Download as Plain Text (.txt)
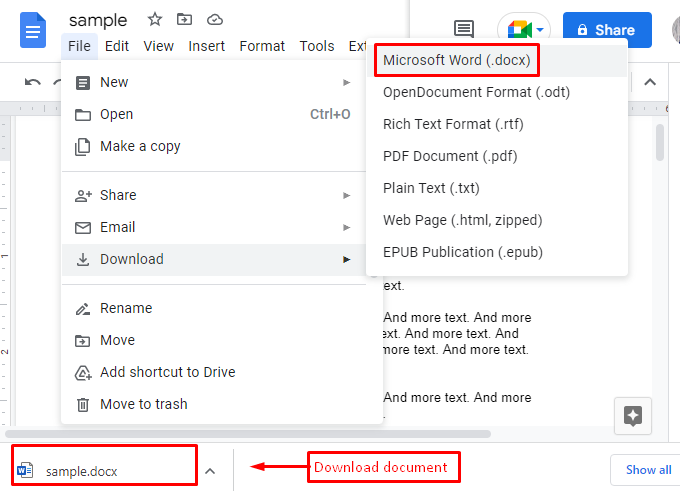Viewport: 680px width, 491px height. pyautogui.click(x=497, y=189)
